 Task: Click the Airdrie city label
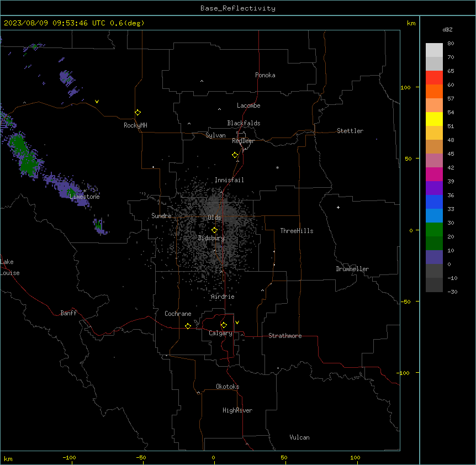point(223,297)
